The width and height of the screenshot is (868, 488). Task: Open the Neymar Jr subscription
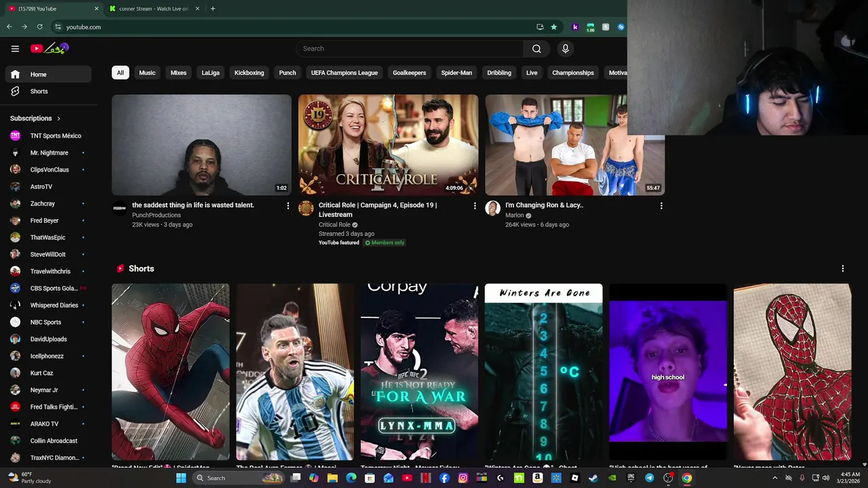(48, 390)
